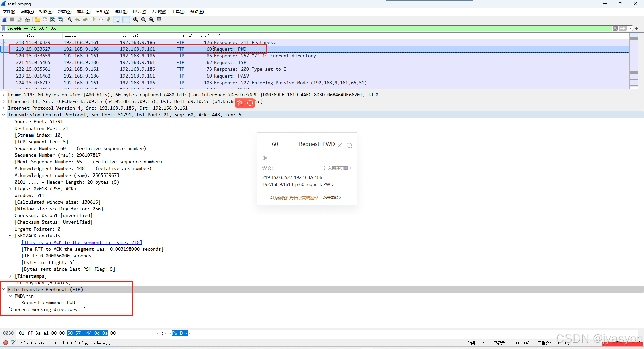
Task: Collapse the Transmission Control Protocol section
Action: coord(4,115)
